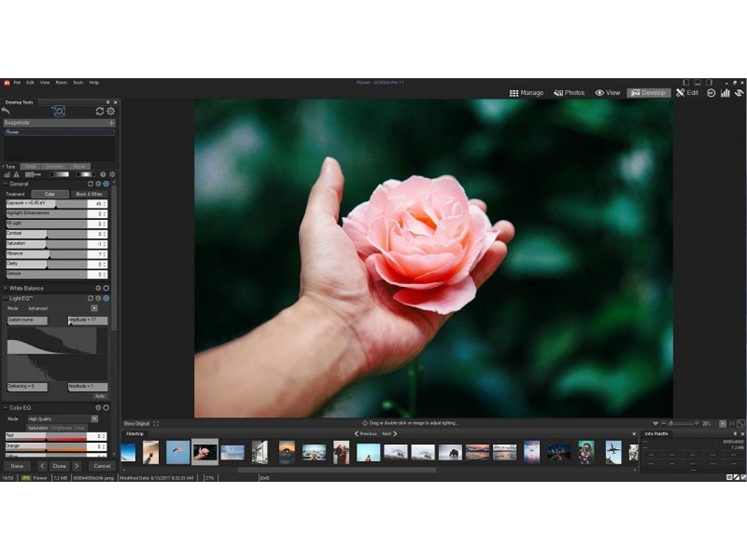
Task: Expand the White Balance group
Action: (5, 288)
